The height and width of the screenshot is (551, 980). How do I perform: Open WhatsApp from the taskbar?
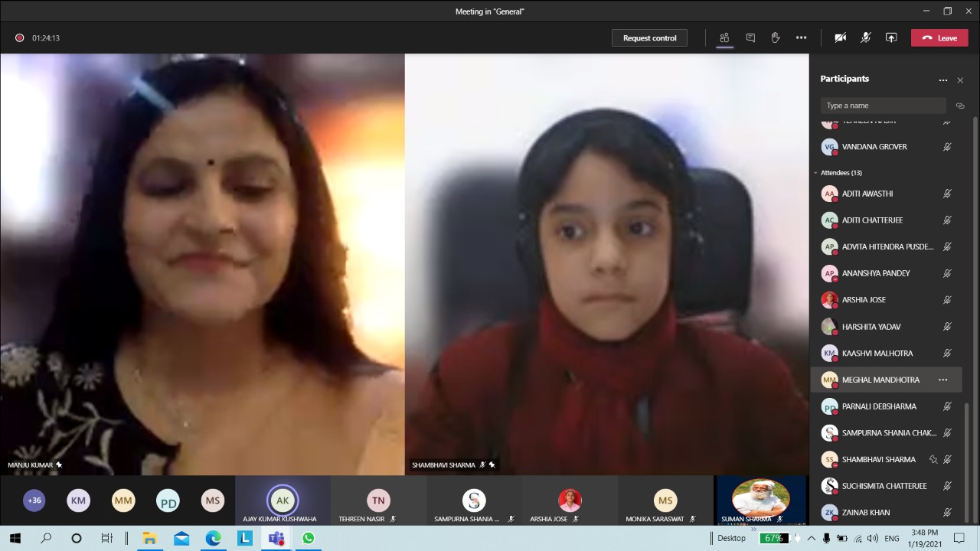tap(308, 538)
